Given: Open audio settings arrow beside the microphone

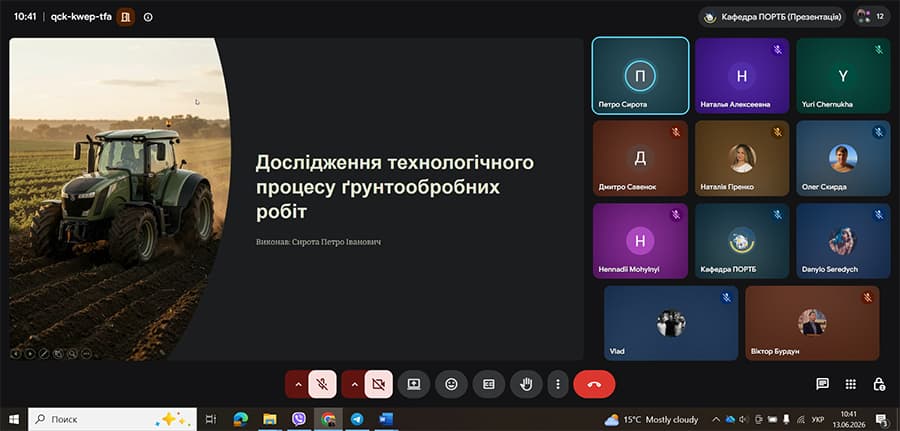Looking at the screenshot, I should [297, 385].
